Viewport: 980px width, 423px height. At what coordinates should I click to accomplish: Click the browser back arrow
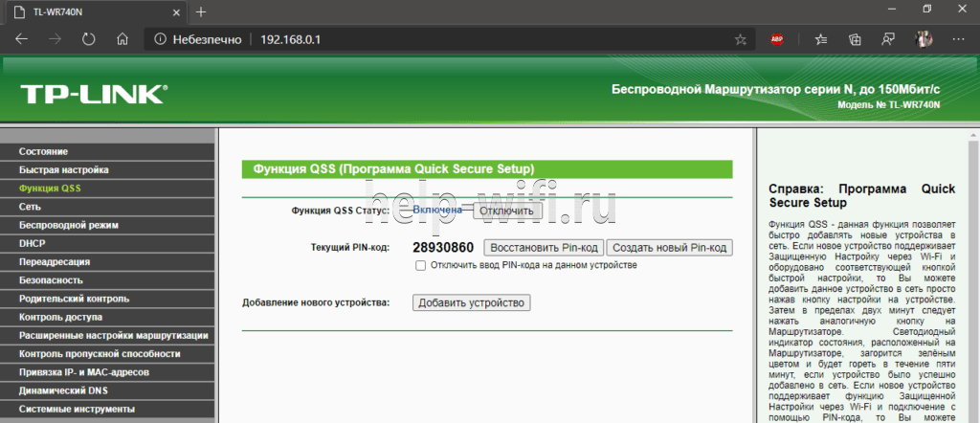pos(22,39)
